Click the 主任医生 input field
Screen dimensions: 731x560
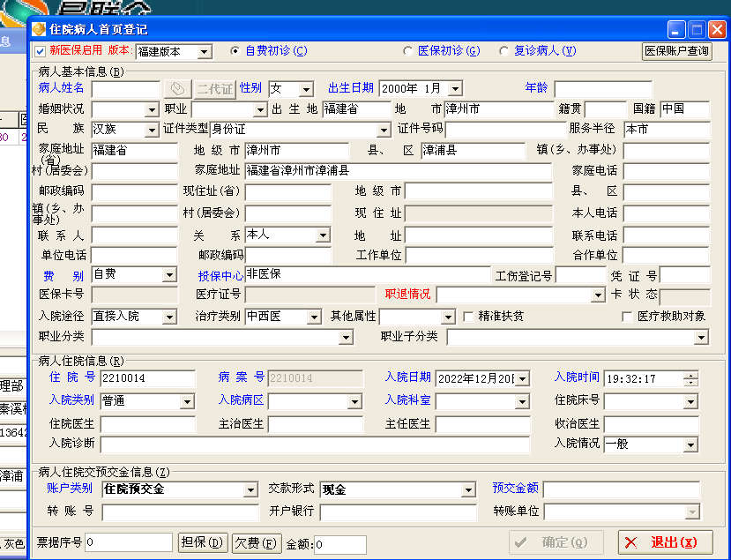click(x=482, y=424)
